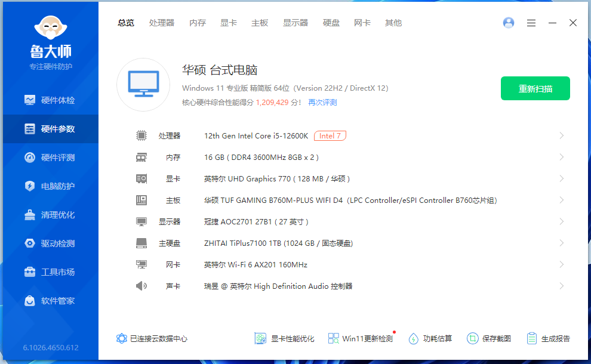
Task: Click the 12th Gen Intel Core i5-12600K text
Action: pos(256,135)
